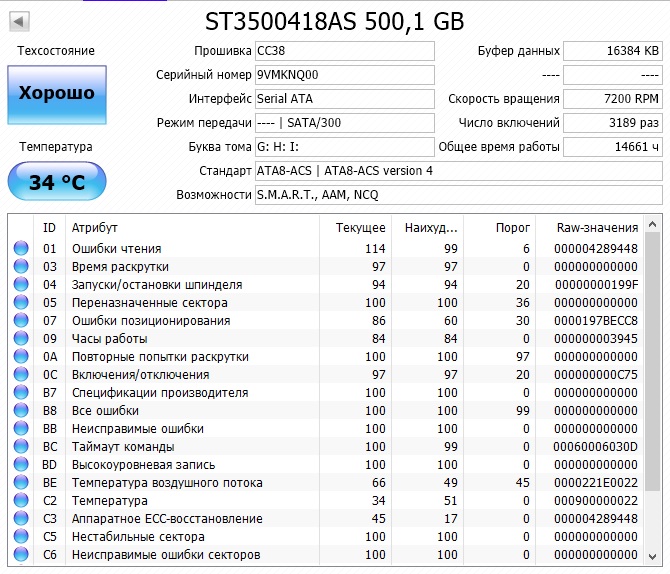Image resolution: width=670 pixels, height=574 pixels.
Task: Click the Наихуд... column header
Action: tap(428, 227)
